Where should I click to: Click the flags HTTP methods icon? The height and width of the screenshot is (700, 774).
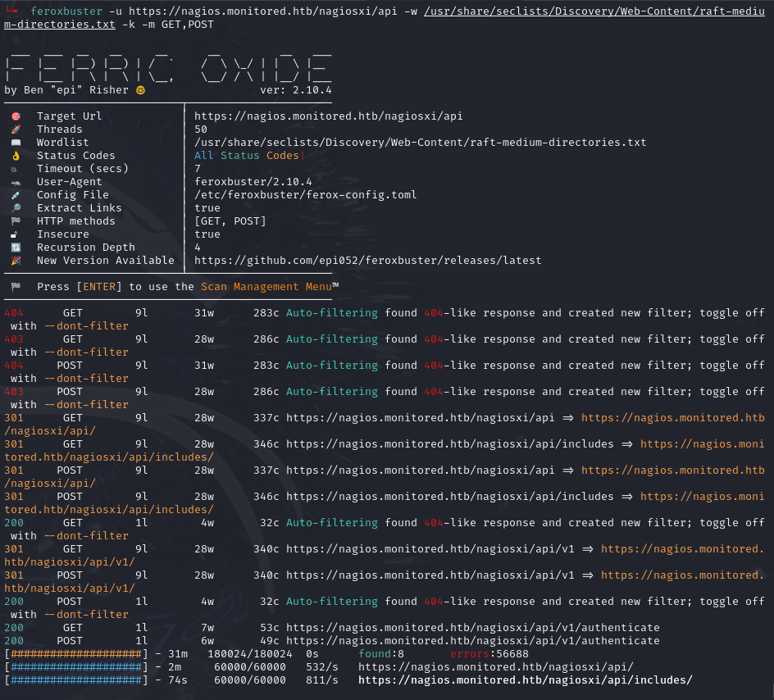[15, 220]
